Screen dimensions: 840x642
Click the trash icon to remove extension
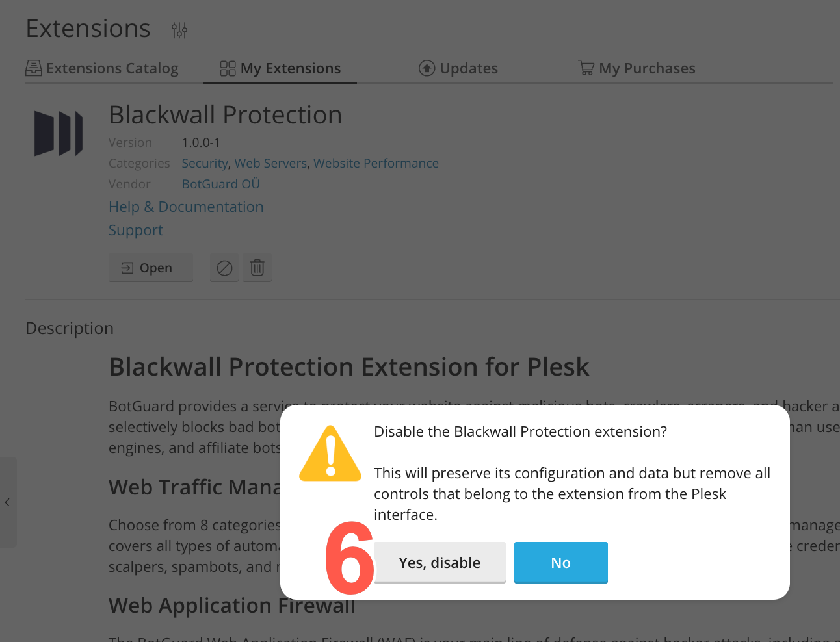257,268
